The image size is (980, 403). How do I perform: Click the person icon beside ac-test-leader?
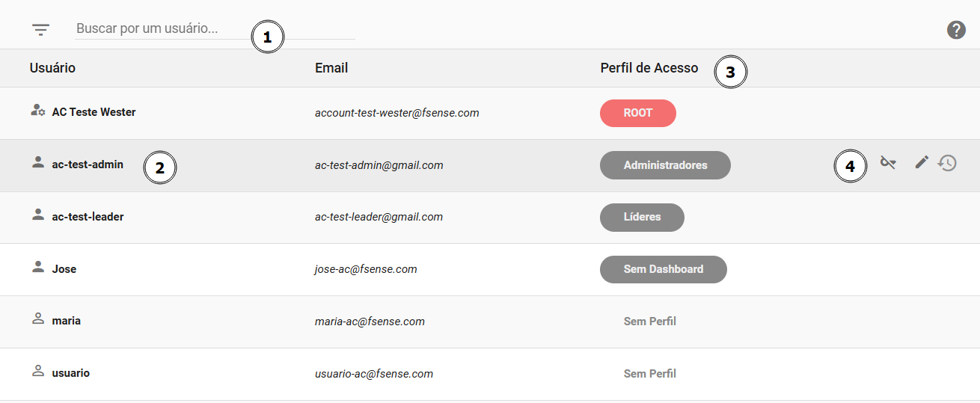38,215
